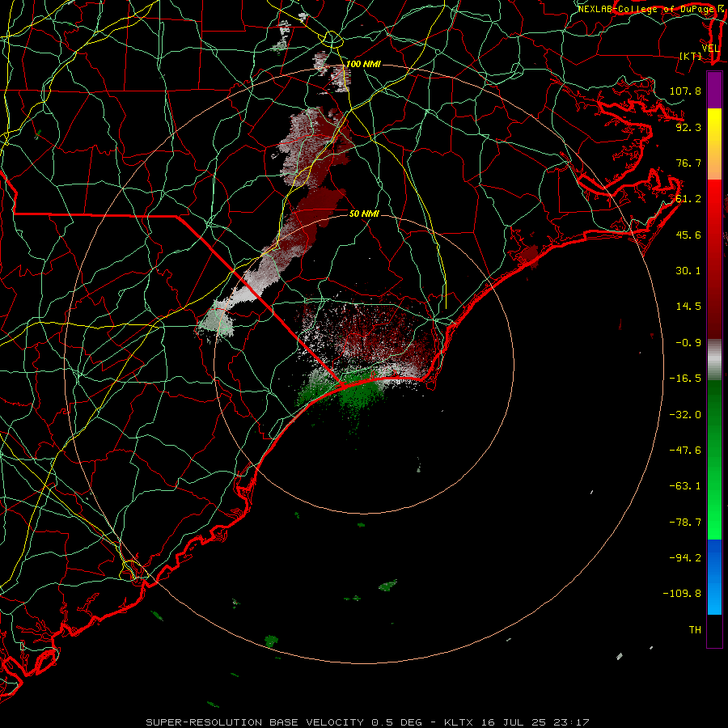Click the TH threshold label
Screen dimensions: 728x728
(695, 630)
